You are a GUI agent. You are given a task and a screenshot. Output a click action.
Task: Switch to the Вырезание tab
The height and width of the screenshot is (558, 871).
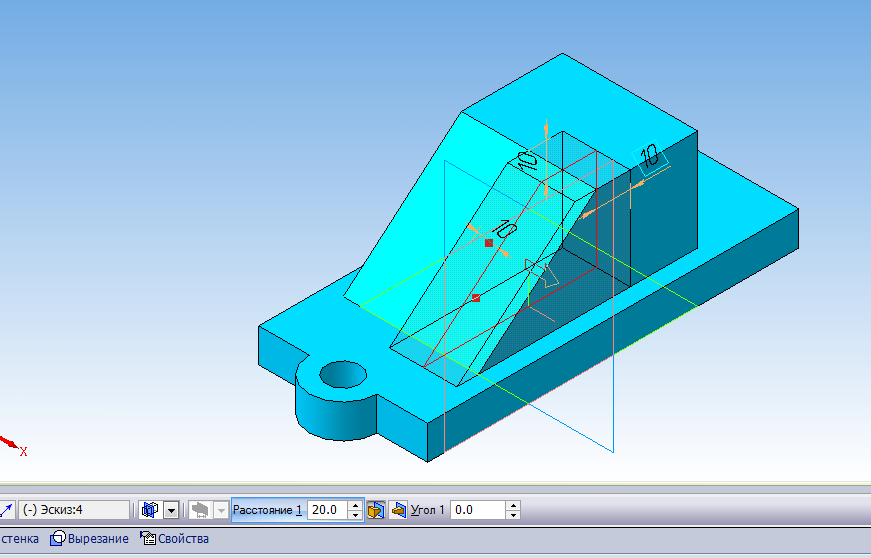pyautogui.click(x=90, y=539)
